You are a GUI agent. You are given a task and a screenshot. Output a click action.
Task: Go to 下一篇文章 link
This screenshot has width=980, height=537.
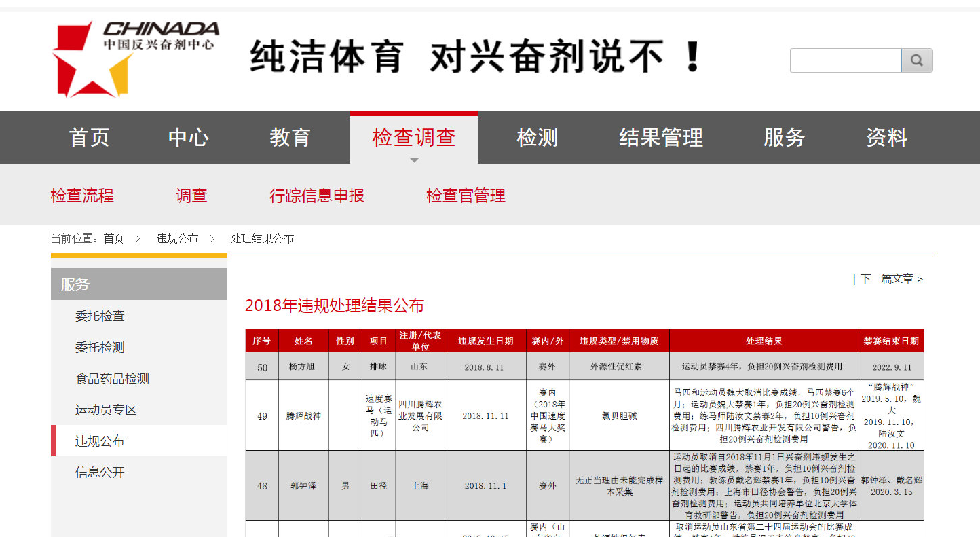(891, 279)
